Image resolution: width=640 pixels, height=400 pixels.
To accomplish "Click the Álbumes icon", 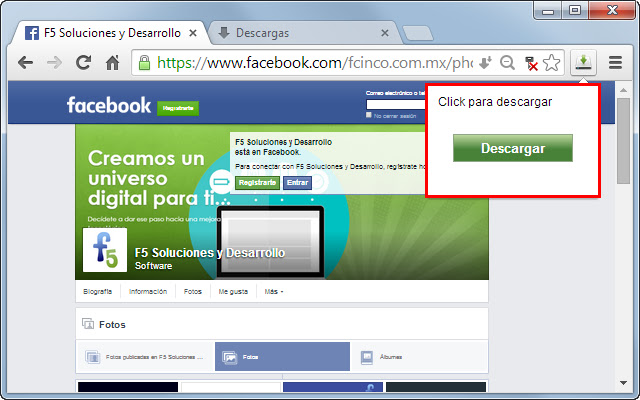I will coord(367,358).
